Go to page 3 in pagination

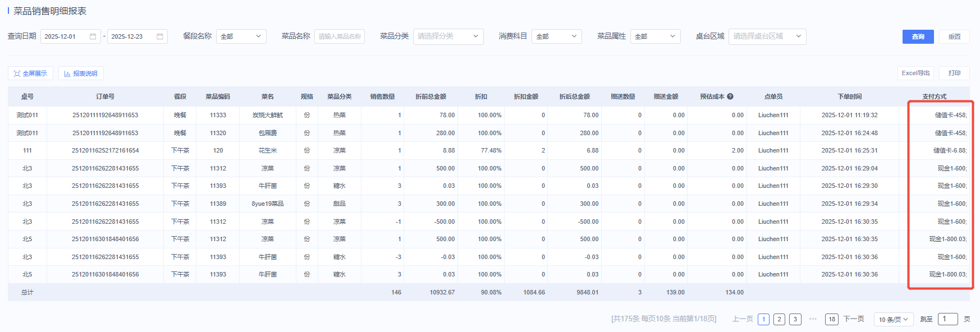(795, 319)
